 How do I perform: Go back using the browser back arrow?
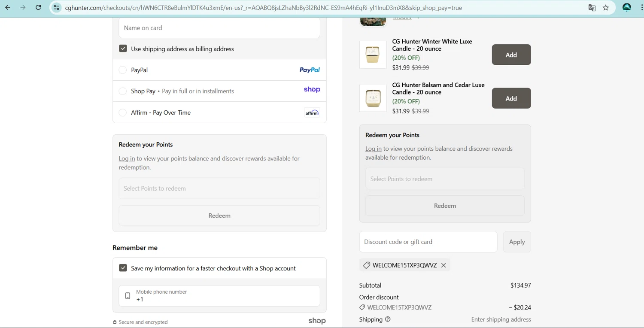pyautogui.click(x=8, y=7)
